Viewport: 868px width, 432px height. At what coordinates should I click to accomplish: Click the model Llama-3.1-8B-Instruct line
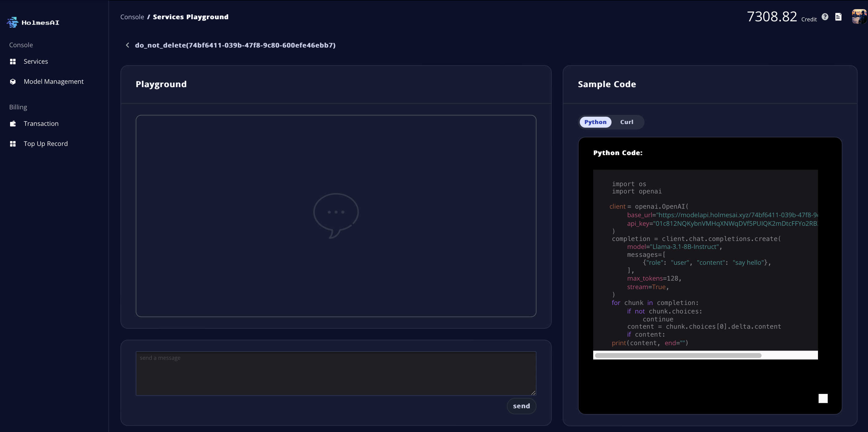(x=674, y=247)
